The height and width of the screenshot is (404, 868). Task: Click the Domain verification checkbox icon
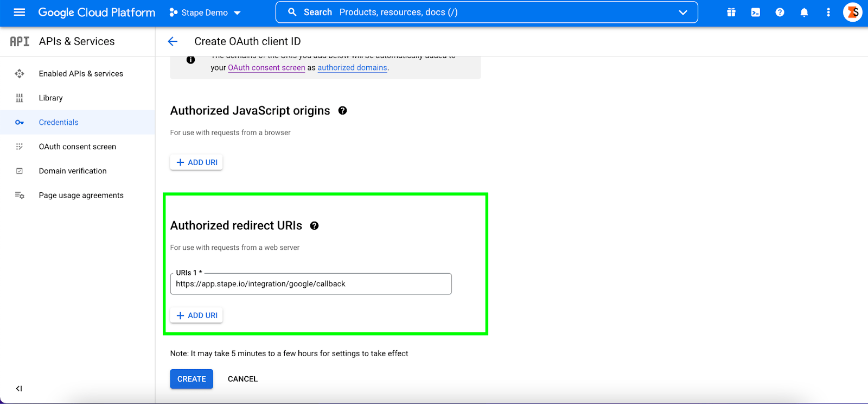click(x=20, y=171)
